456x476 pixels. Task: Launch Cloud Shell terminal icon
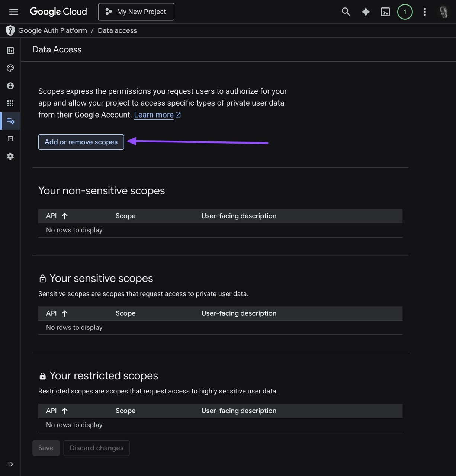point(385,12)
